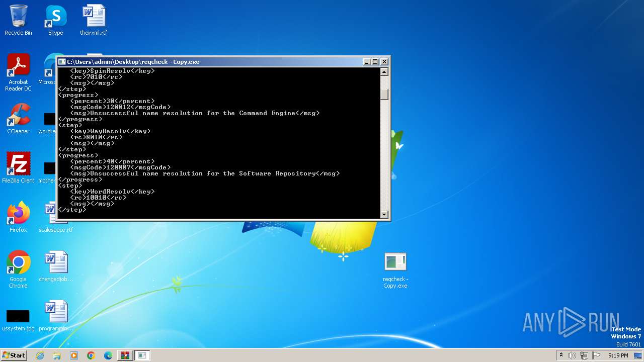The image size is (644, 362).
Task: Click the colorful grid app taskbar icon
Action: 125,355
